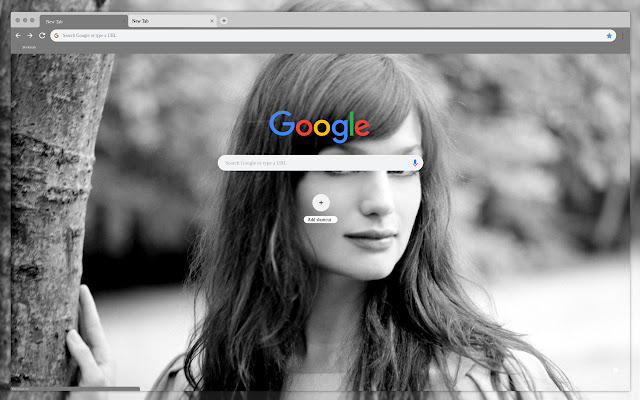Open a new tab with plus button
This screenshot has width=640, height=400.
tap(224, 21)
